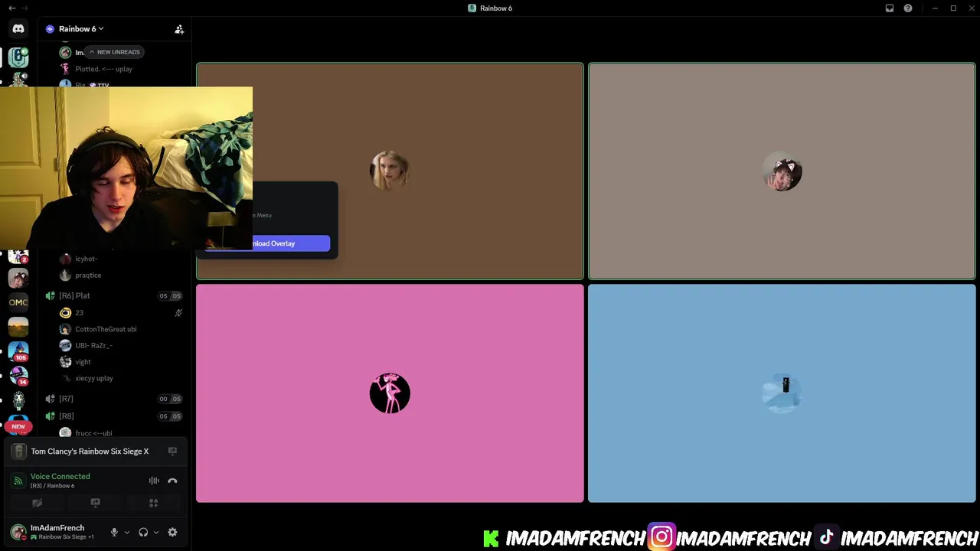
Task: Open headphone output options arrow
Action: 156,532
